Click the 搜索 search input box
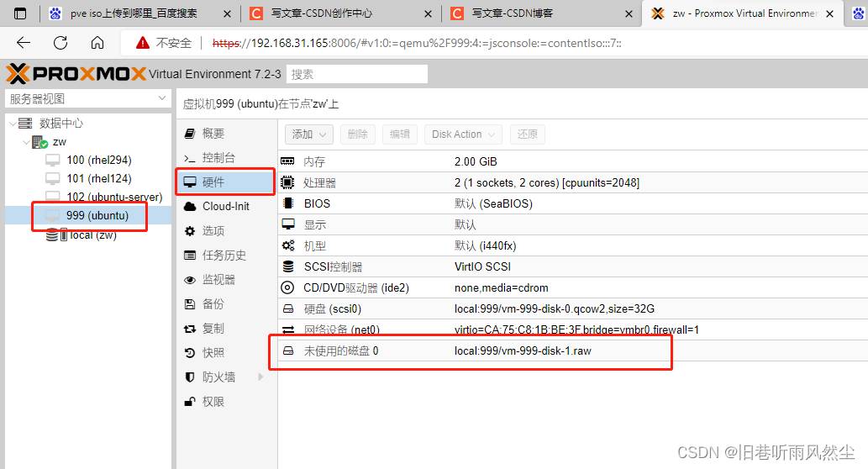This screenshot has height=469, width=868. pyautogui.click(x=356, y=74)
